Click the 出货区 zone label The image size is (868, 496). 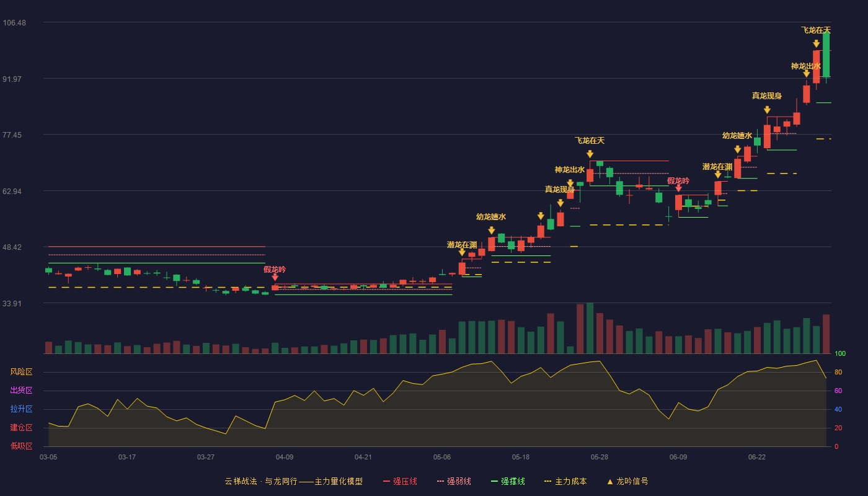tap(22, 391)
